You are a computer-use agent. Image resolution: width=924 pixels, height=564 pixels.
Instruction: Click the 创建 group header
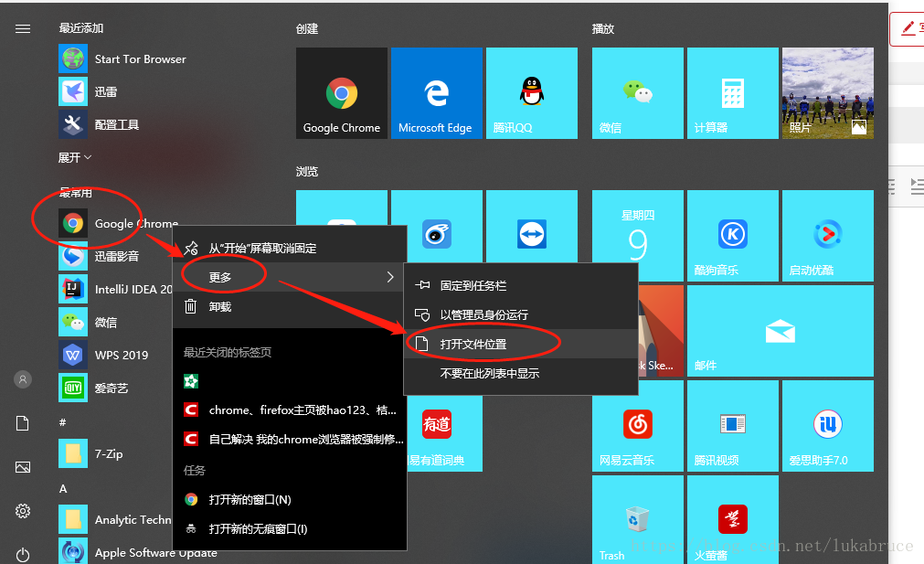pos(307,29)
